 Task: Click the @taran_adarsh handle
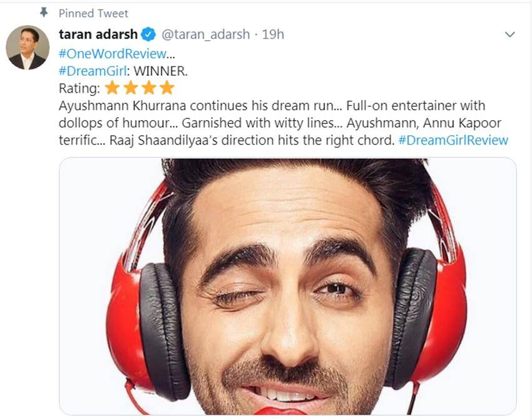206,34
